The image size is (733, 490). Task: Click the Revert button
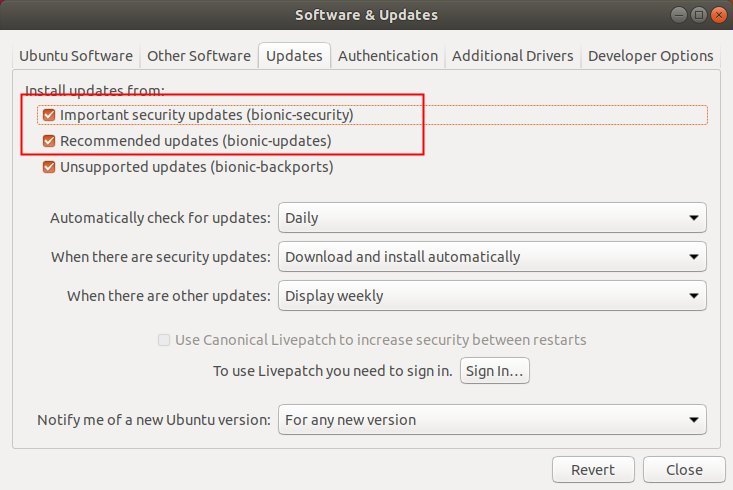593,469
